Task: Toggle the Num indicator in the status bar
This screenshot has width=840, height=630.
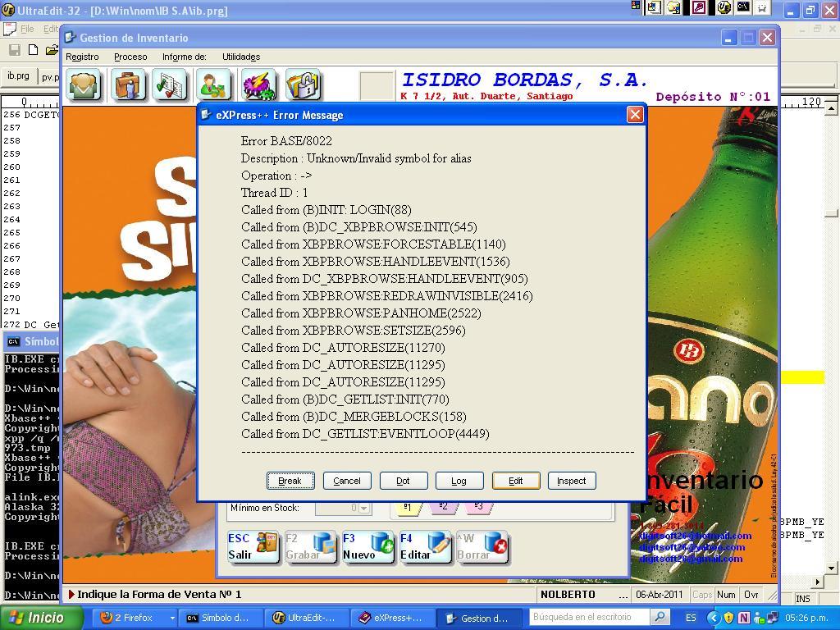Action: (x=727, y=594)
